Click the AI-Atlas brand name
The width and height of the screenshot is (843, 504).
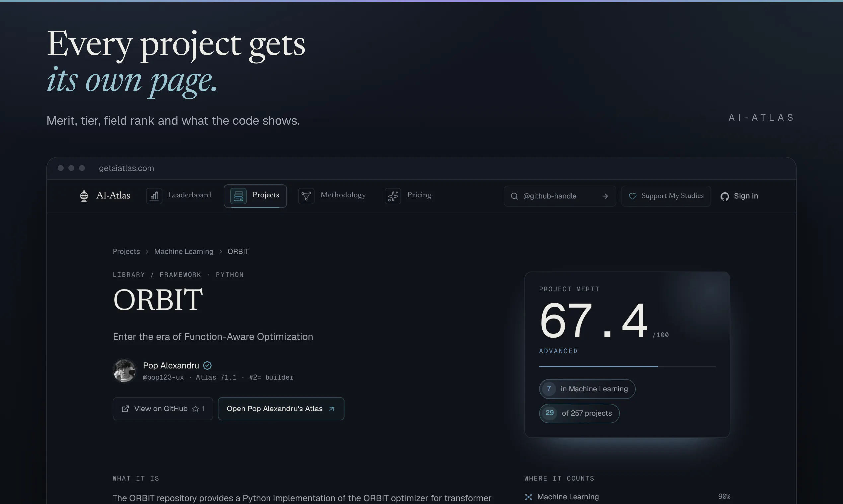coord(113,195)
